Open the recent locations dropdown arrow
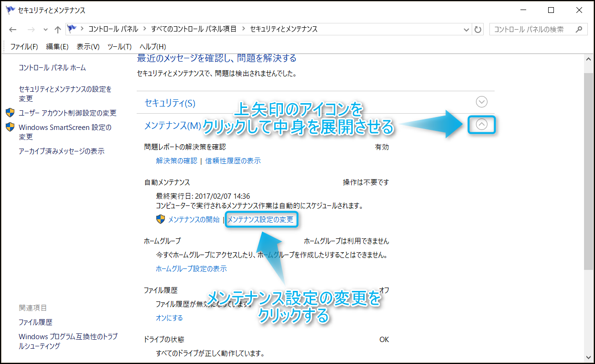 pos(46,30)
